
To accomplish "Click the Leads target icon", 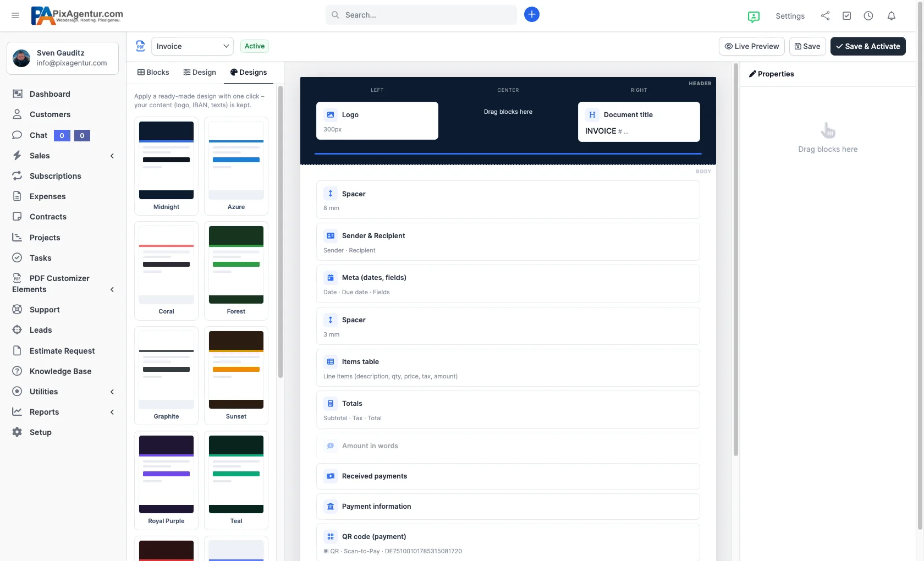I will (x=18, y=330).
